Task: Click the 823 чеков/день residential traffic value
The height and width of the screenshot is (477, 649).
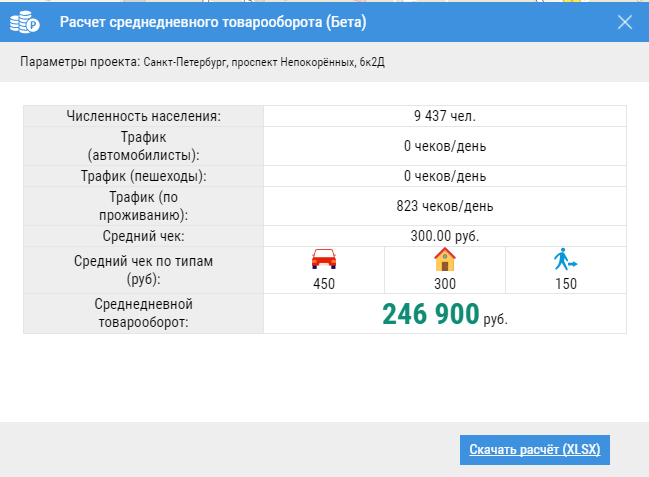Action: pos(444,207)
